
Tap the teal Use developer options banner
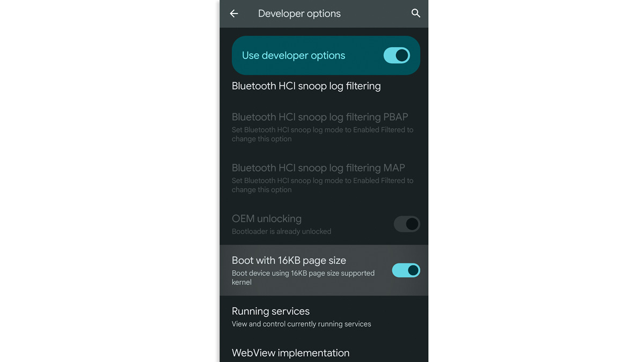326,55
